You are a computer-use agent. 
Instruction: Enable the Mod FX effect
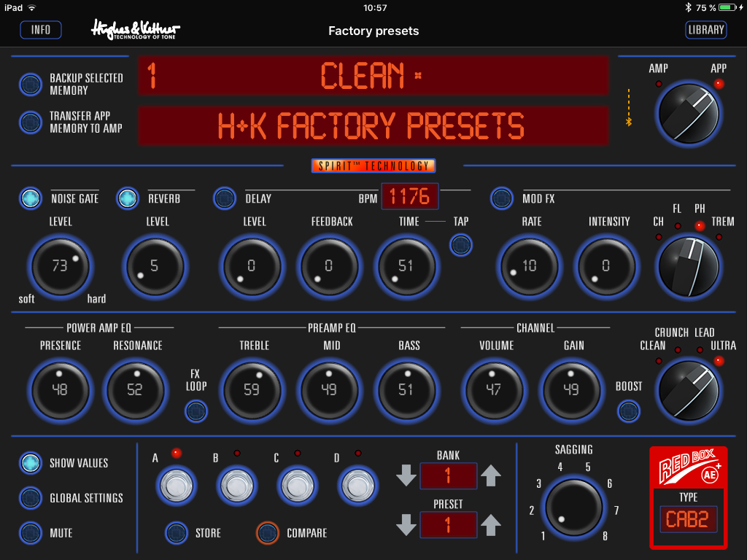pyautogui.click(x=502, y=198)
